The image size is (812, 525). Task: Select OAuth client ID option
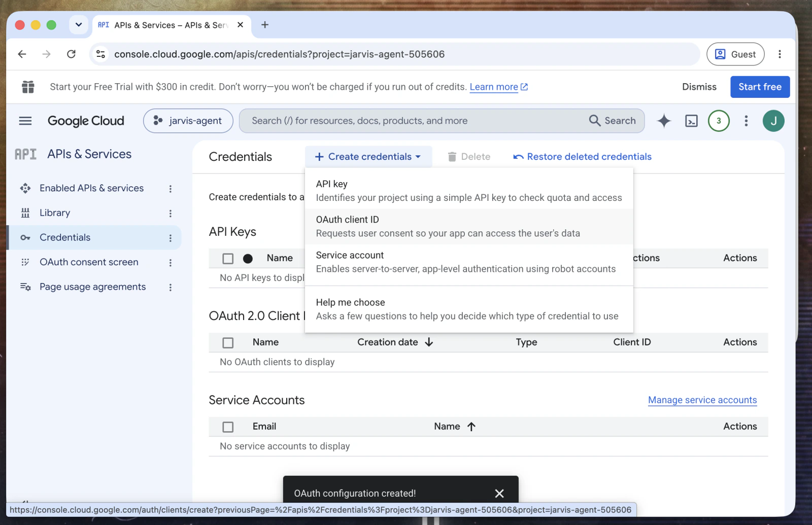(469, 226)
